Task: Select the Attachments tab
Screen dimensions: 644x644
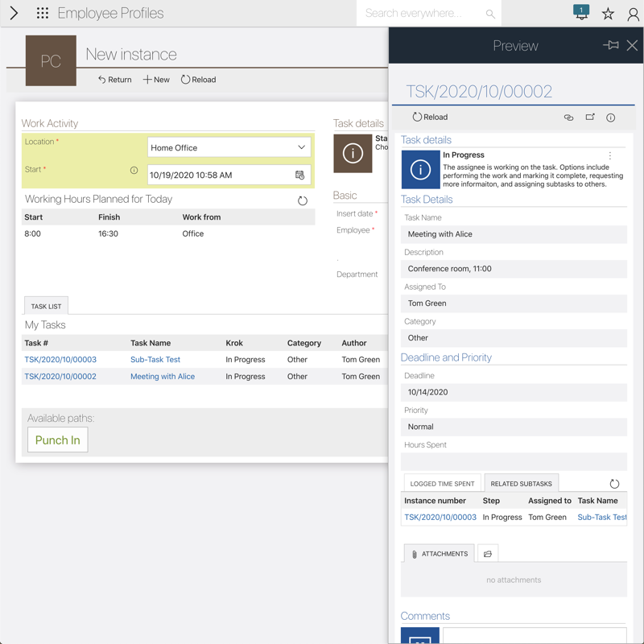Action: coord(439,554)
